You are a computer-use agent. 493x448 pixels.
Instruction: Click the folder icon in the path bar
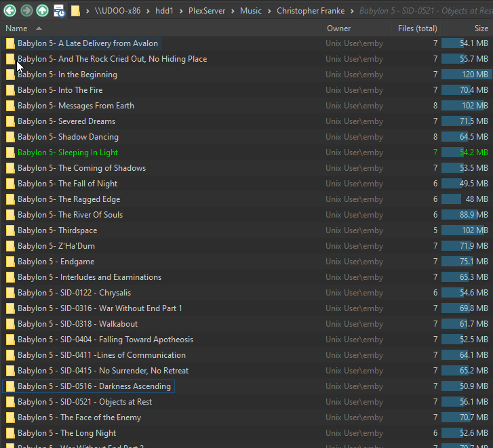coord(75,11)
